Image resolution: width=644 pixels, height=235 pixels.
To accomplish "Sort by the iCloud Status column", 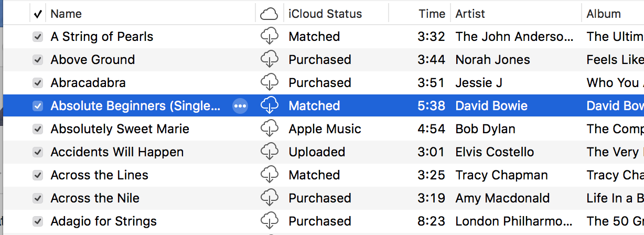I will [325, 14].
